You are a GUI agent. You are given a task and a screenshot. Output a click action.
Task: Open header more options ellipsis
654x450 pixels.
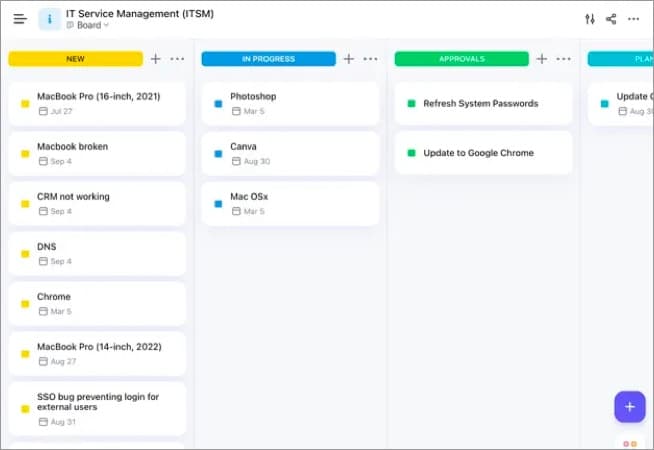[634, 19]
